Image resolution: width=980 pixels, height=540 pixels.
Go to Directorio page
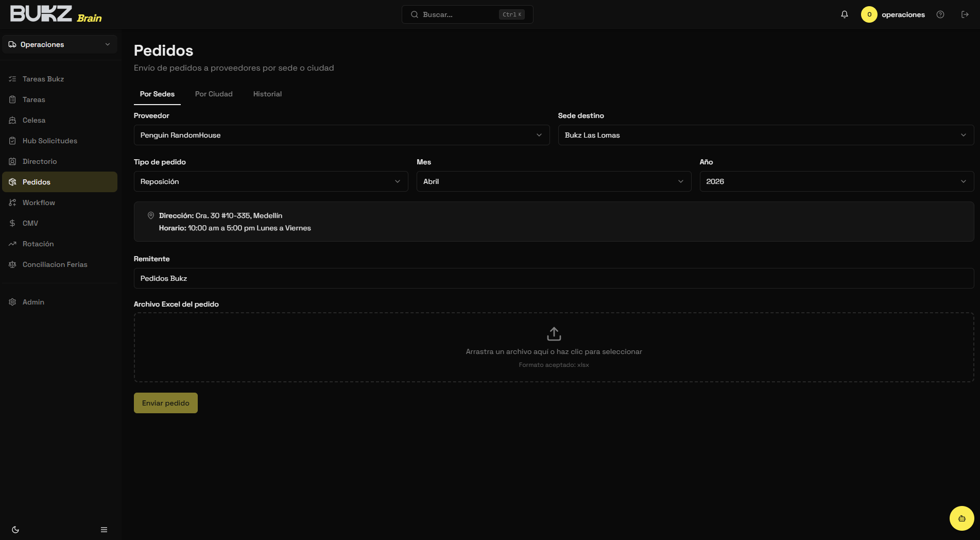(x=60, y=161)
